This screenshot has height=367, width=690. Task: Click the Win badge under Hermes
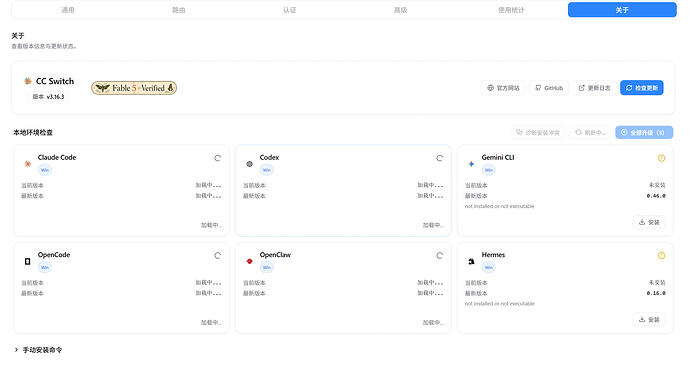pos(488,267)
